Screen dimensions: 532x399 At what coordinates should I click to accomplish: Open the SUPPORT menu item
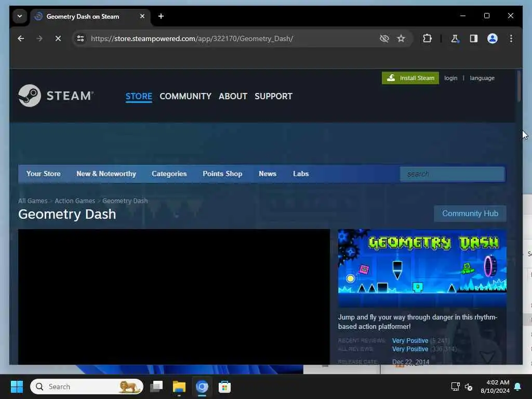(x=273, y=96)
